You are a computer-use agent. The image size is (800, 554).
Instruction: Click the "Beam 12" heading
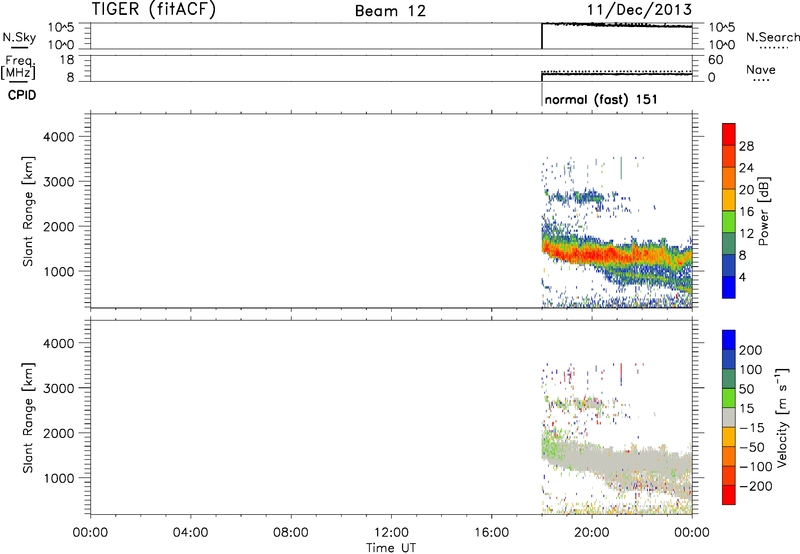tap(390, 11)
